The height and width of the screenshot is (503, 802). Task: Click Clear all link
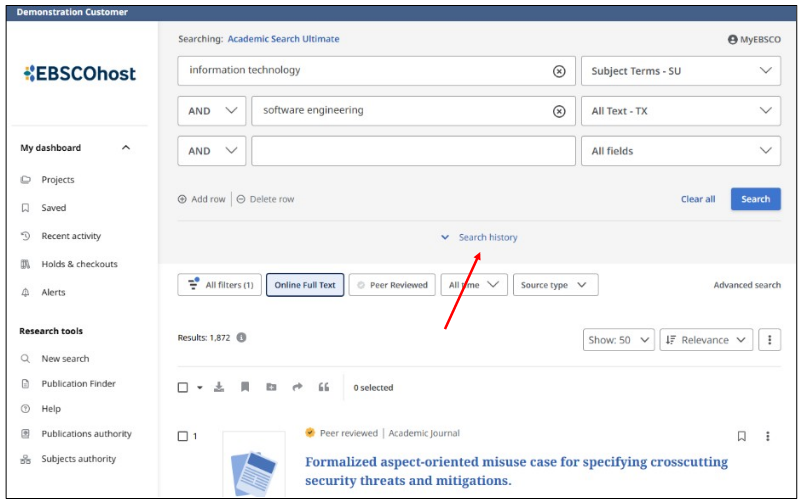(x=698, y=199)
